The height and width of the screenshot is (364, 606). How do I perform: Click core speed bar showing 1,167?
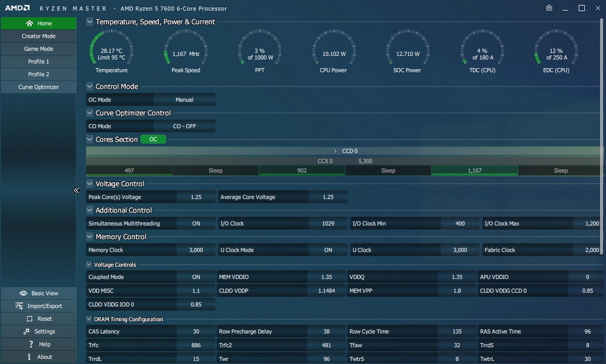click(x=474, y=170)
